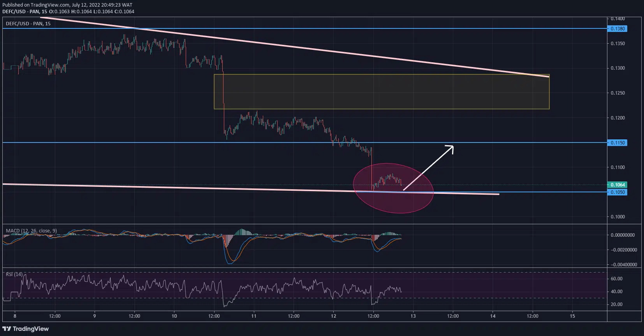Expand the DEFC/USD - PAN, 15 chart legend
This screenshot has width=644, height=336.
point(28,24)
